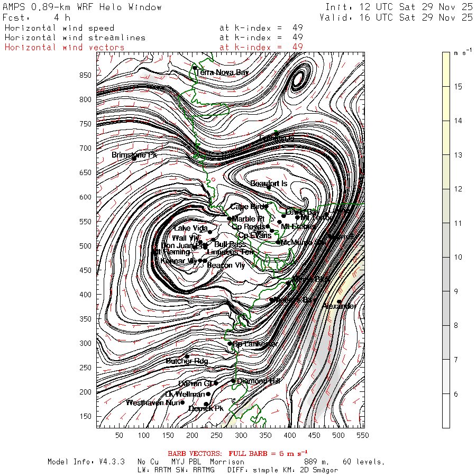The image size is (476, 476).
Task: Select the Linnaeus Ter label
Action: [230, 252]
